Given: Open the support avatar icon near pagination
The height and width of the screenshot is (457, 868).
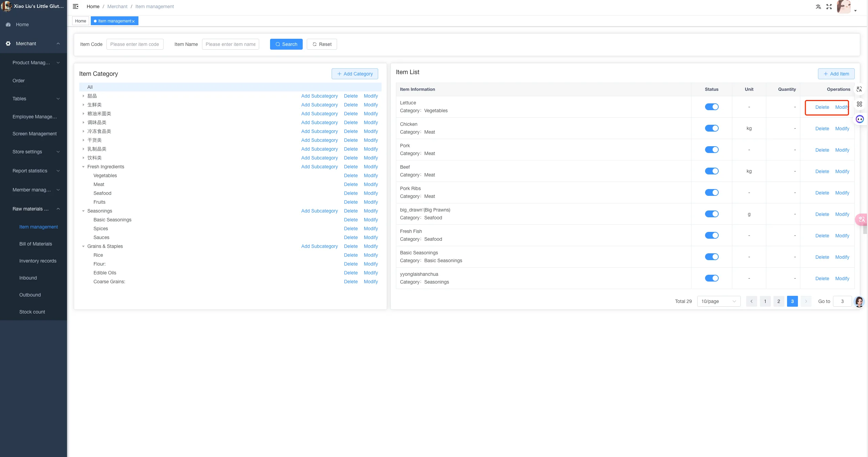Looking at the screenshot, I should (x=859, y=302).
